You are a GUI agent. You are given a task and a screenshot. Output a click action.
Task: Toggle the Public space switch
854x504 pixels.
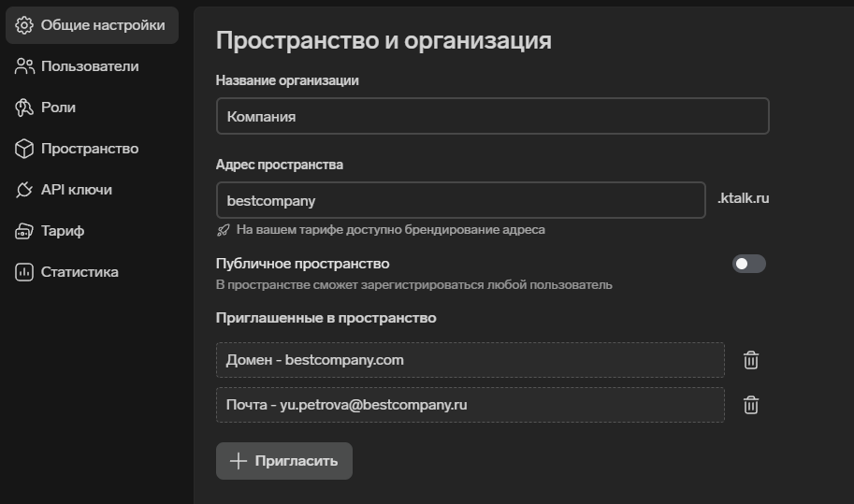[748, 264]
